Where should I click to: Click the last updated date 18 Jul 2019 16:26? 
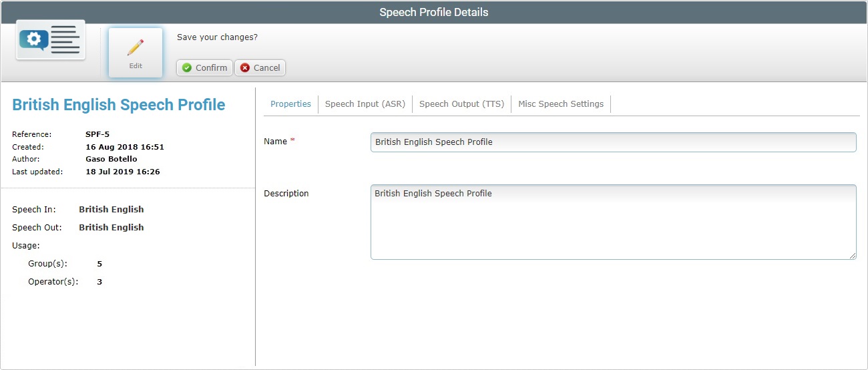pos(123,172)
